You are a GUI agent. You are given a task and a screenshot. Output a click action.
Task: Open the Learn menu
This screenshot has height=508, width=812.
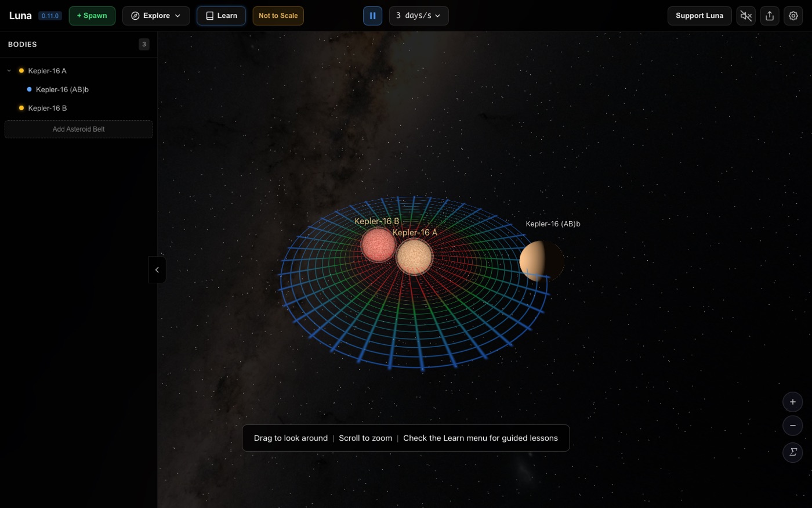(221, 16)
